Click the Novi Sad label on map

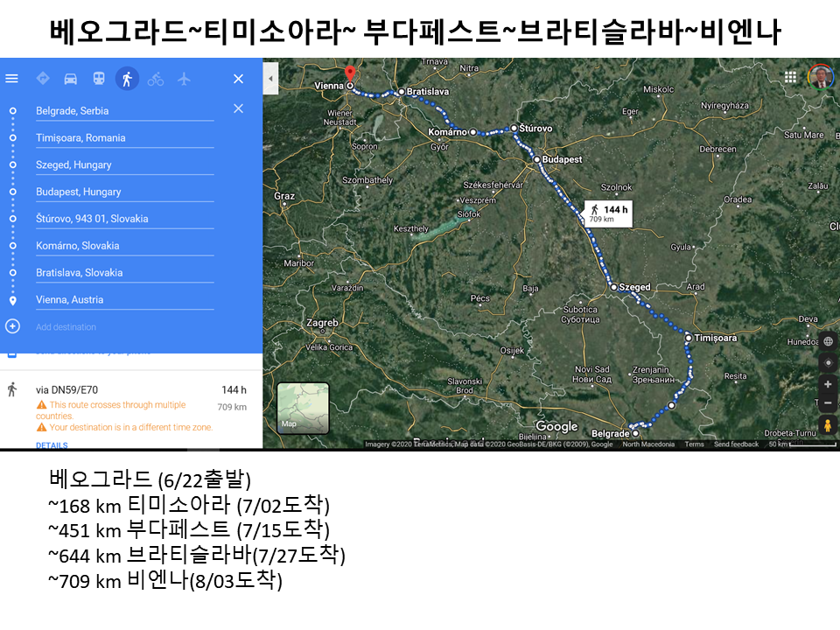click(592, 374)
